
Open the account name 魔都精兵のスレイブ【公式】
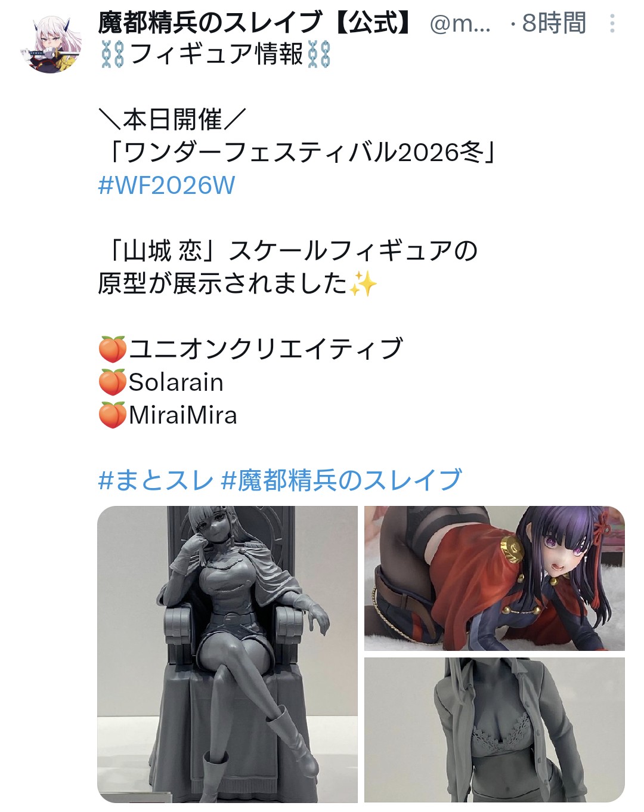256,23
